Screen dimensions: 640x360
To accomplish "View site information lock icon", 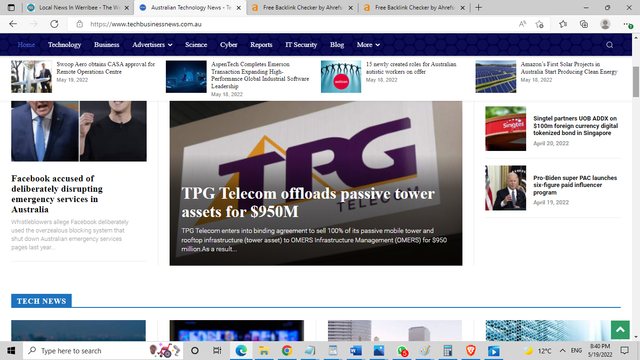I will click(80, 24).
